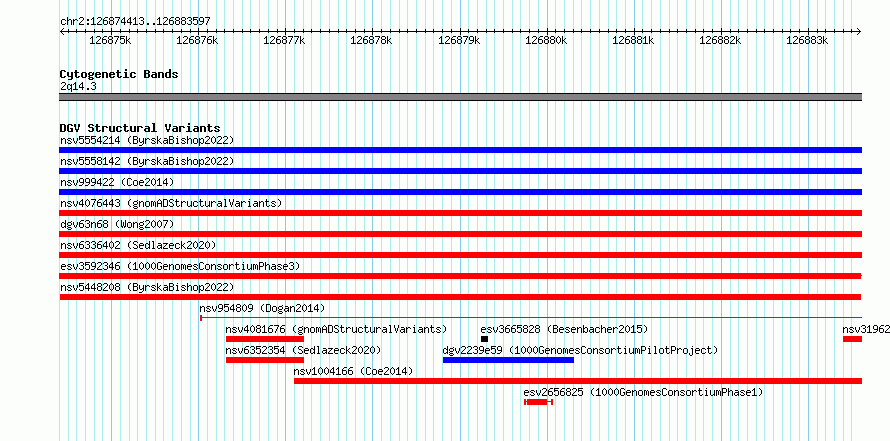Open the nsv999422 (Coe2014) label

pyautogui.click(x=117, y=182)
